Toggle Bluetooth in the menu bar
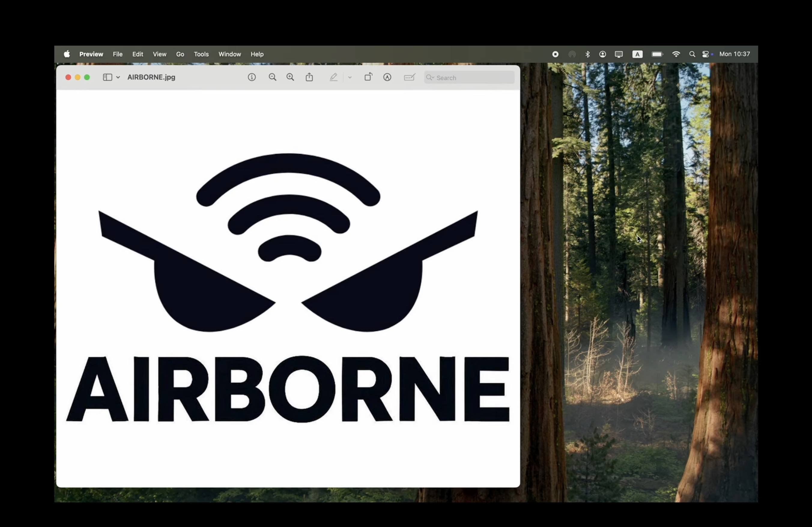Screen dimensions: 812x527 (x=587, y=54)
